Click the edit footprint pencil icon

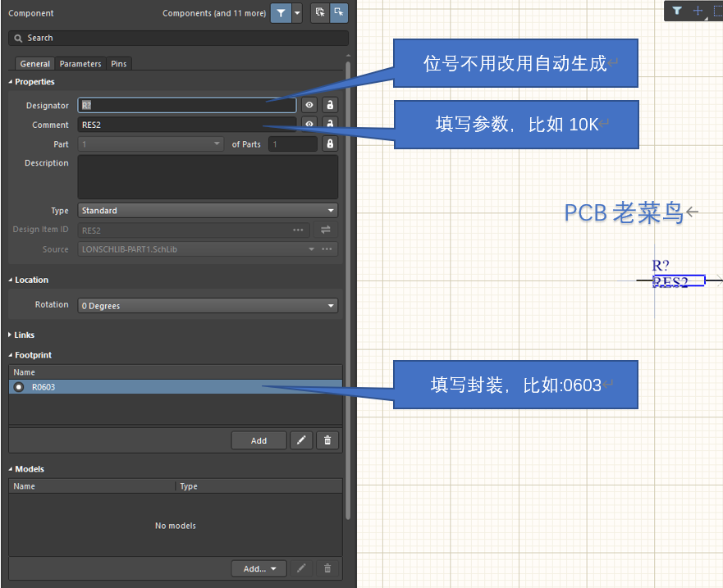click(301, 440)
